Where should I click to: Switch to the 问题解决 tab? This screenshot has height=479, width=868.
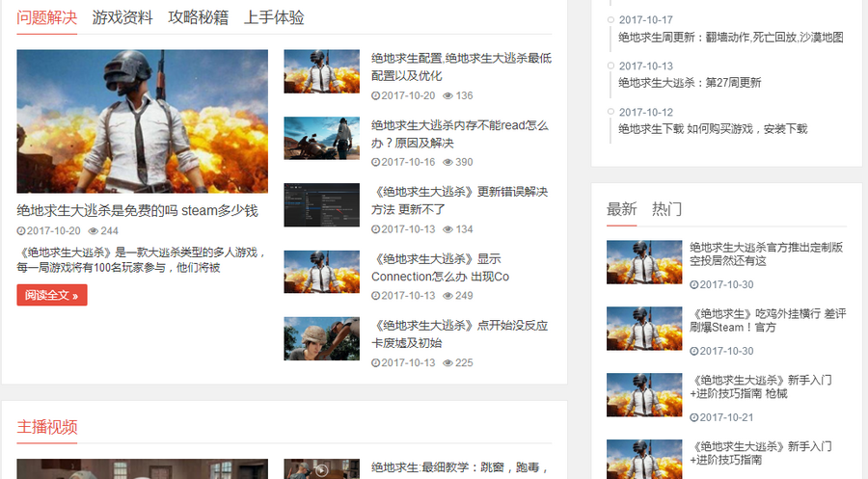click(x=46, y=17)
